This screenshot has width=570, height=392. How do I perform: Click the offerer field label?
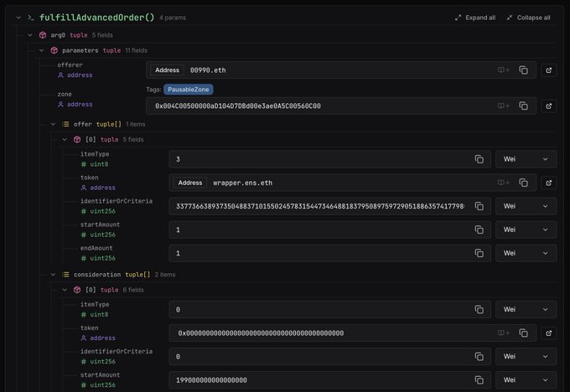coord(70,65)
